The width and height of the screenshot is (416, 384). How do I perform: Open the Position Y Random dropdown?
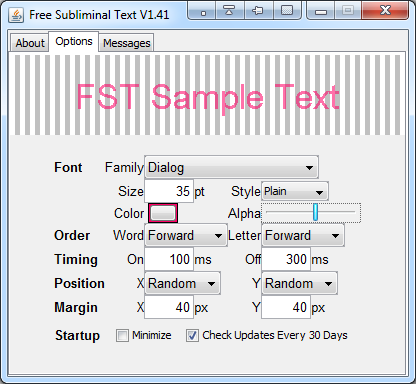tap(299, 283)
